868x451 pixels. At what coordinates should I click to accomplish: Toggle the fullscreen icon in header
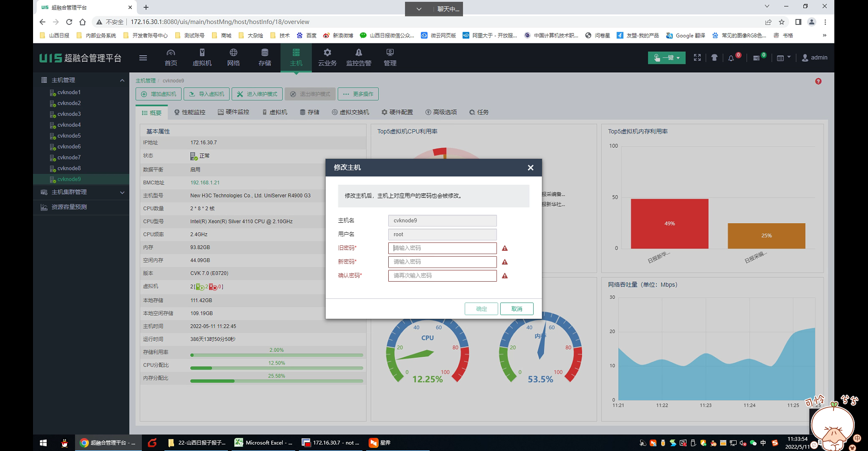click(697, 58)
